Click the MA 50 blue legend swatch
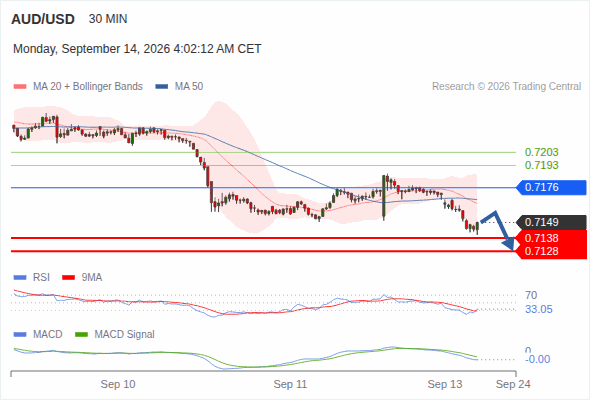 click(162, 87)
